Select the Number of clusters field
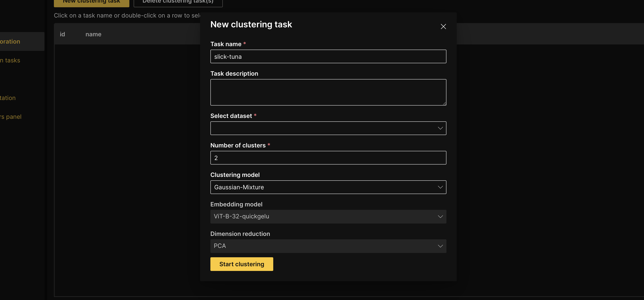 pos(328,158)
